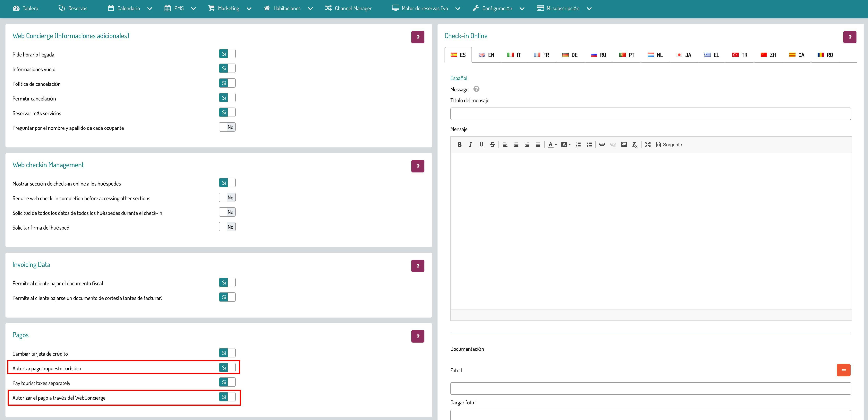Enable Solicitar firma del huésped
This screenshot has height=420, width=868.
click(227, 227)
